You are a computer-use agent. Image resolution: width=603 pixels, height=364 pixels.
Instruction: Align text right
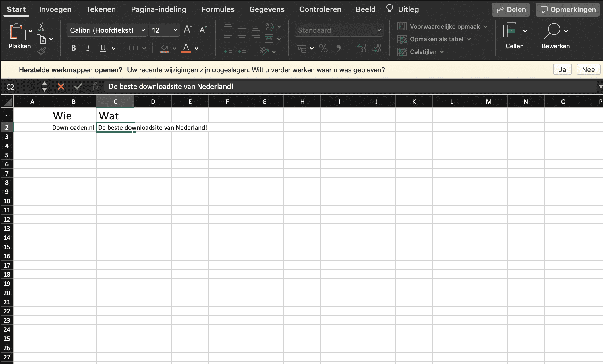(255, 39)
